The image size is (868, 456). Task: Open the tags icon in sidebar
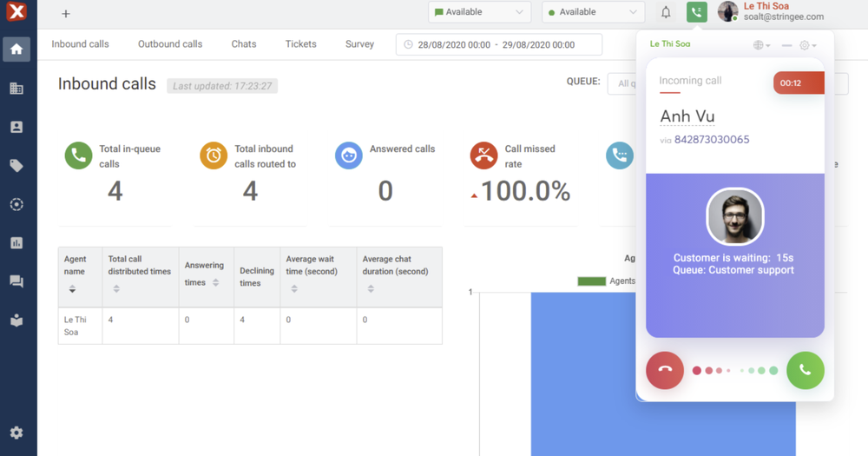[x=16, y=166]
